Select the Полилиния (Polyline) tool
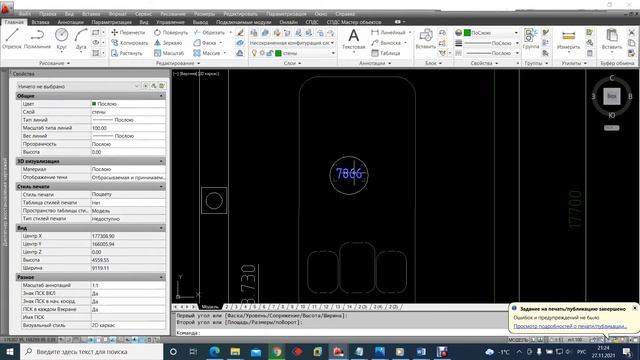640x360 pixels. [37, 39]
